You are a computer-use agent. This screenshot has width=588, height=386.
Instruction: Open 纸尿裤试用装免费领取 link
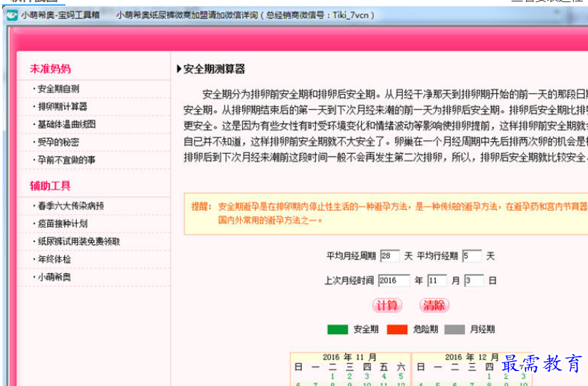pos(78,241)
